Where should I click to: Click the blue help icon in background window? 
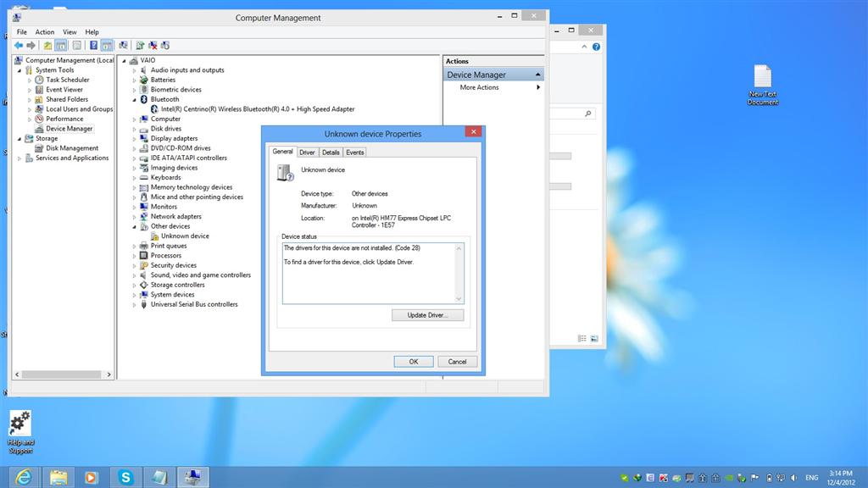pos(596,47)
